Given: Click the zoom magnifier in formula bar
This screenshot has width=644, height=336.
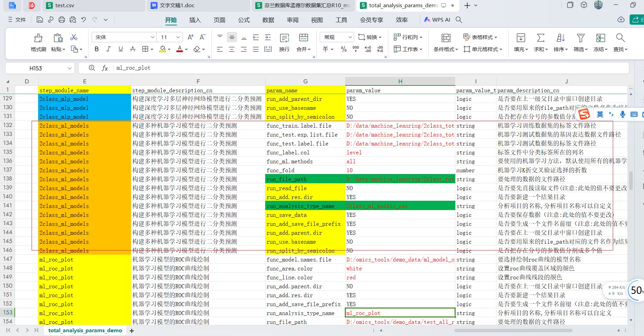Looking at the screenshot, I should coord(92,68).
